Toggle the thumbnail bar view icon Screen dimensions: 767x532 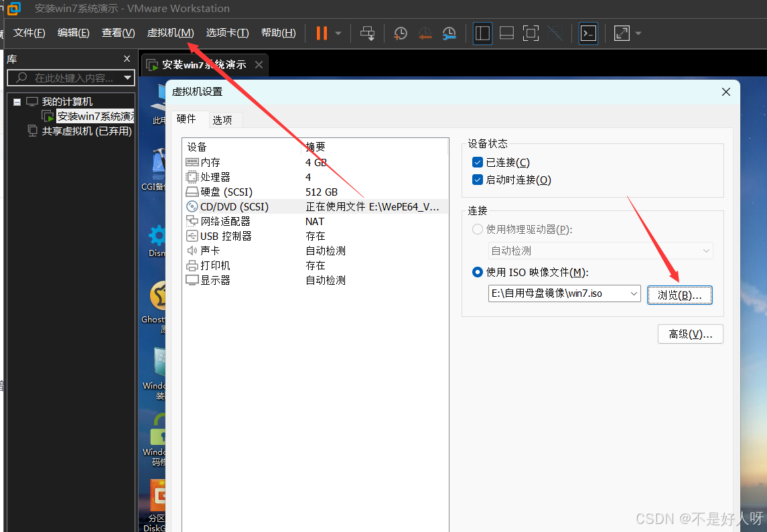(506, 34)
